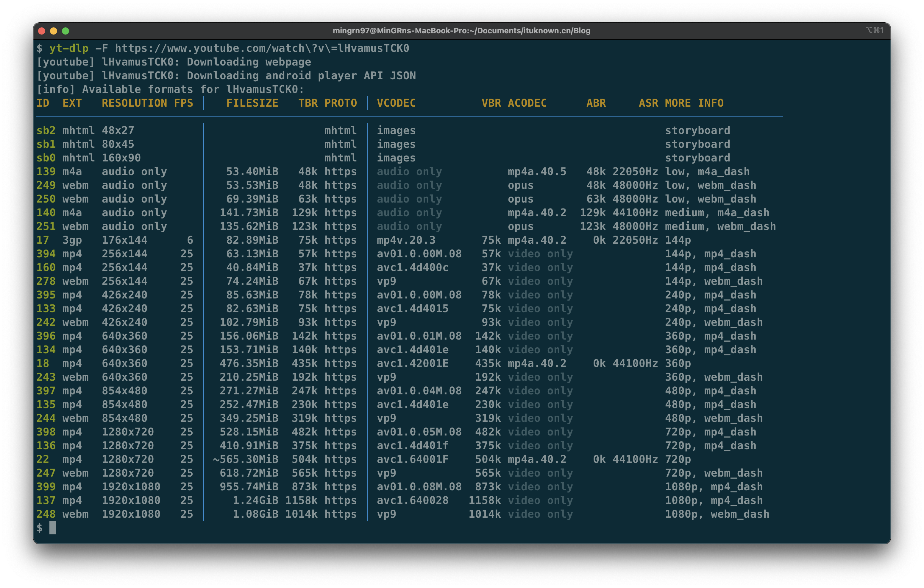The width and height of the screenshot is (924, 588).
Task: Click the red close window button
Action: coord(42,31)
